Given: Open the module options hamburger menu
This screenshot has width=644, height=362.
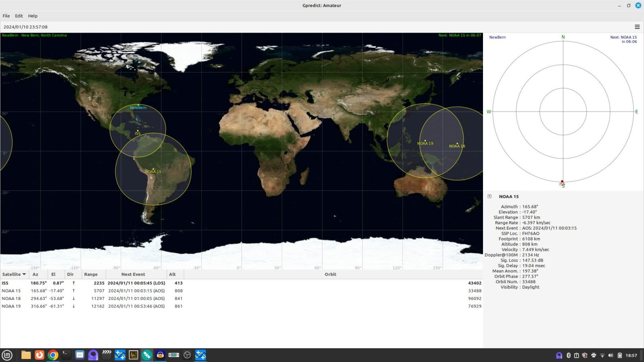Looking at the screenshot, I should (637, 26).
